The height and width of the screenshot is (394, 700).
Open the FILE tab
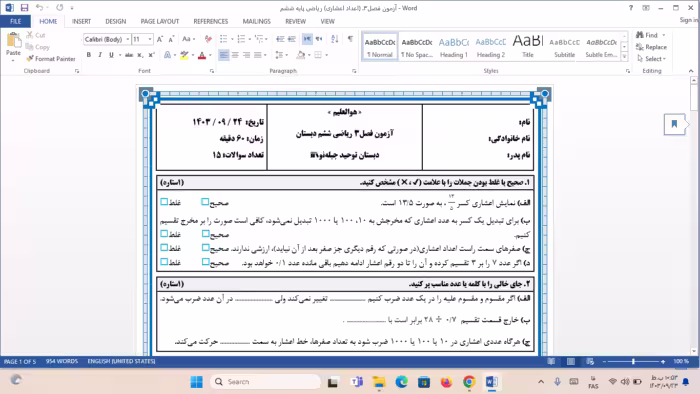pyautogui.click(x=16, y=21)
